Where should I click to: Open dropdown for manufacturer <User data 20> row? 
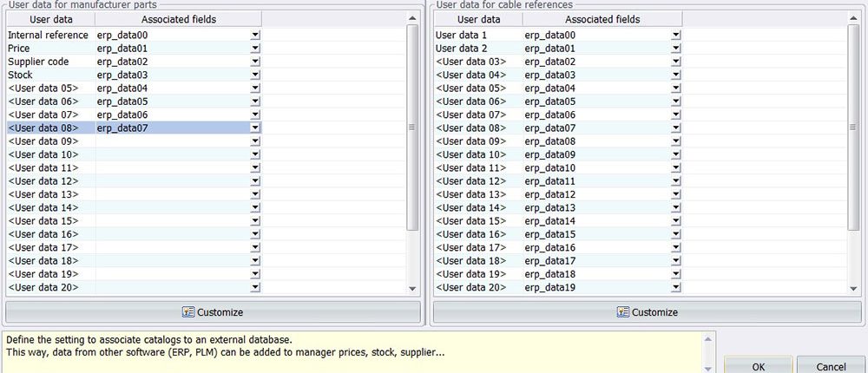(x=255, y=287)
